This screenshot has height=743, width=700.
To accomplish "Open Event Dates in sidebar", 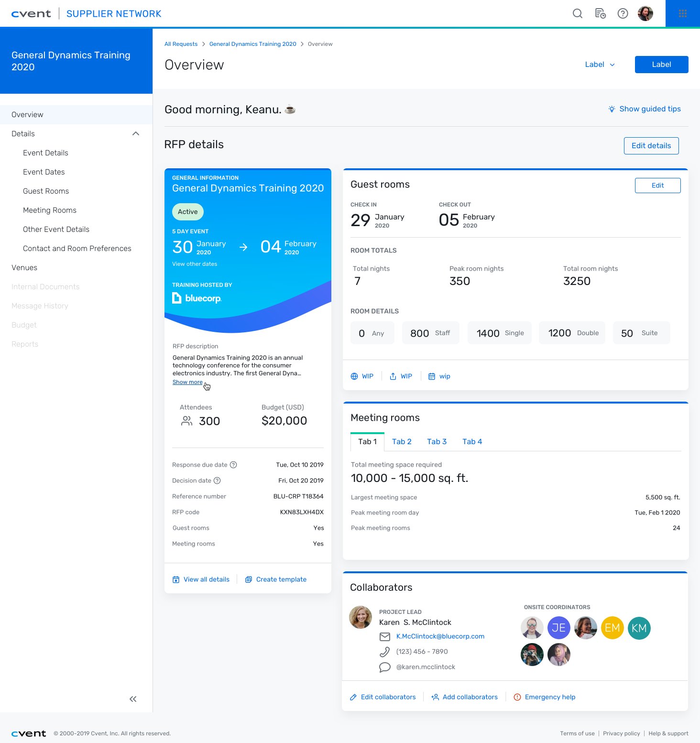I will (44, 172).
